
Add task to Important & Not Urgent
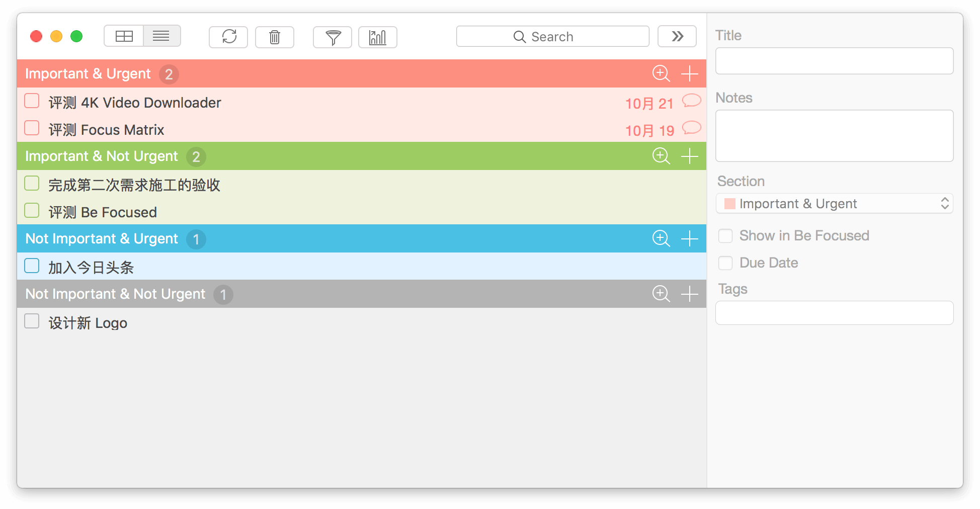(x=689, y=156)
